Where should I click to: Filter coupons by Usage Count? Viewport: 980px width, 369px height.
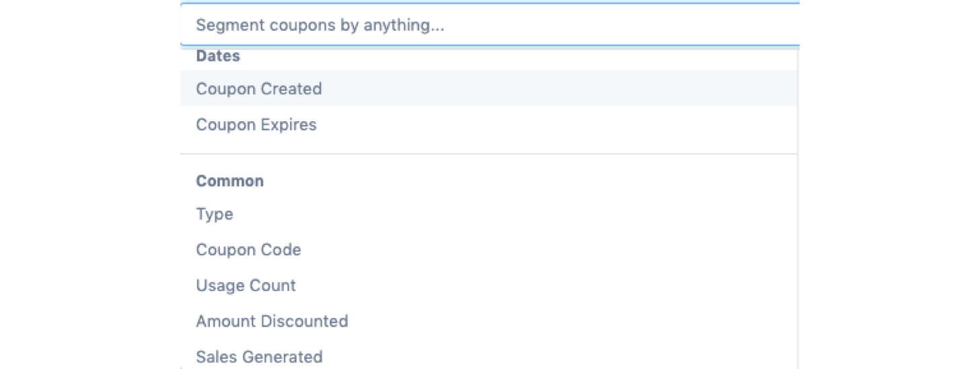pyautogui.click(x=246, y=286)
